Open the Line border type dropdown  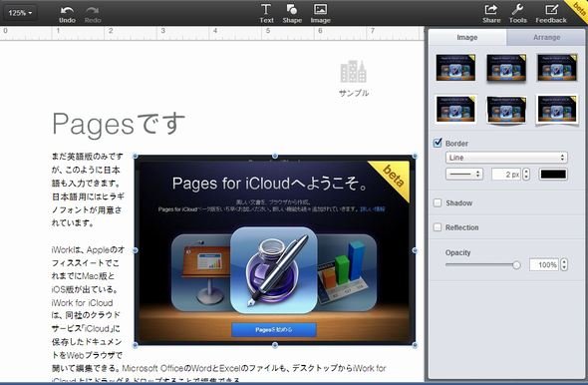pos(506,158)
